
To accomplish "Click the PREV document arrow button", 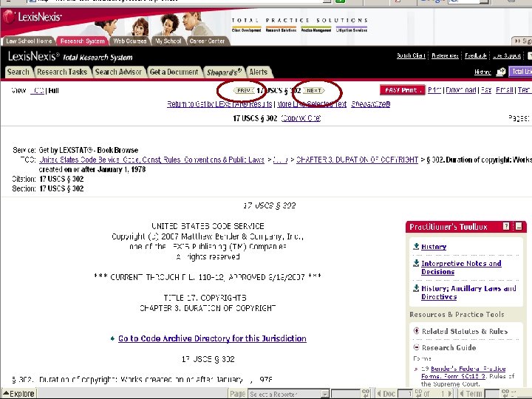I will (x=244, y=91).
